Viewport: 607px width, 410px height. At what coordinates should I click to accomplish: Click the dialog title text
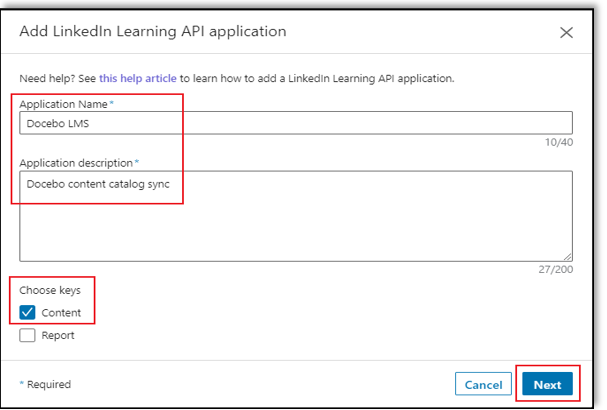(x=153, y=31)
